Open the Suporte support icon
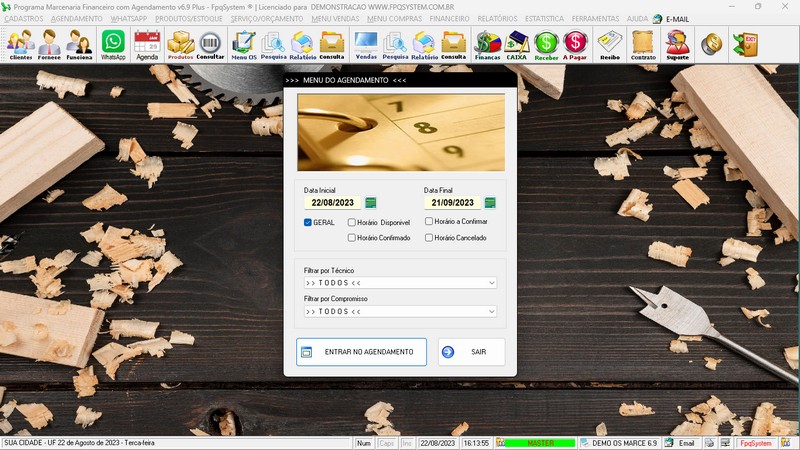This screenshot has width=800, height=450. click(678, 45)
